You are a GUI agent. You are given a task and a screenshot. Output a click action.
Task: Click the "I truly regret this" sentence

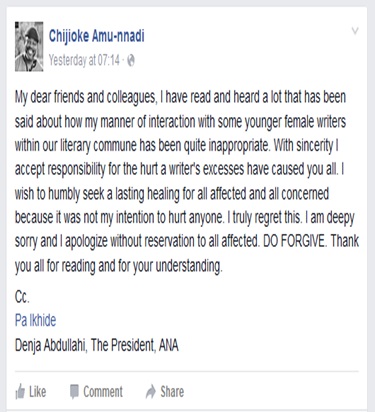(265, 217)
